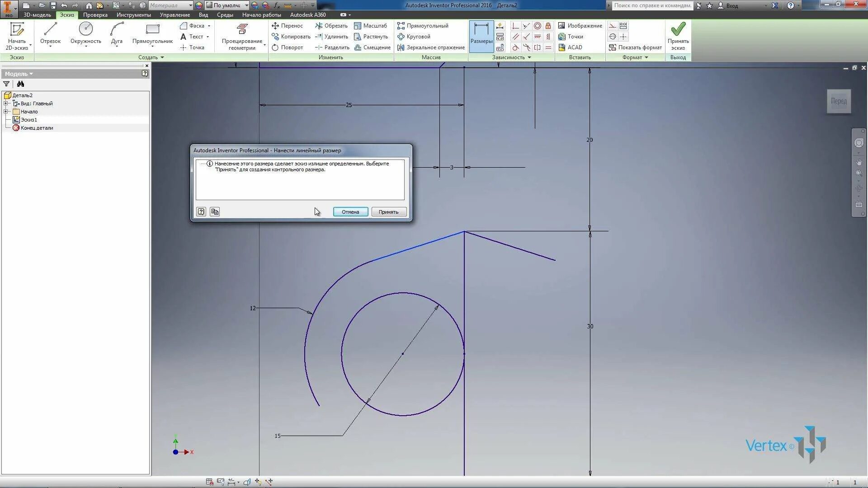Click the Проецирование геометрии icon
868x488 pixels.
point(242,30)
